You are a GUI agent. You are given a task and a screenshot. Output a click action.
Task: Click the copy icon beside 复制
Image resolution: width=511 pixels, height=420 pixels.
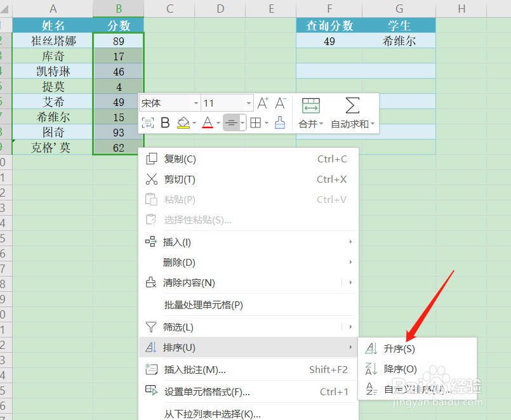(151, 159)
